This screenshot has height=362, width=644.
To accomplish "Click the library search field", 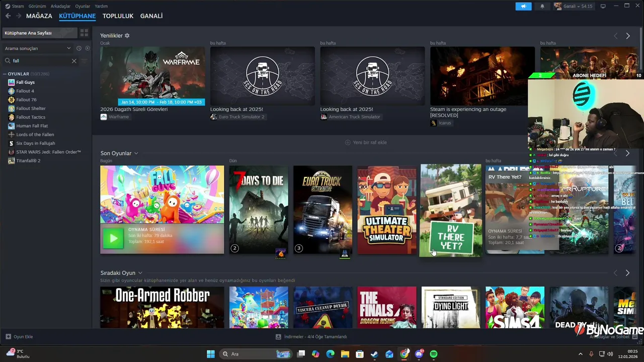I will (40, 61).
